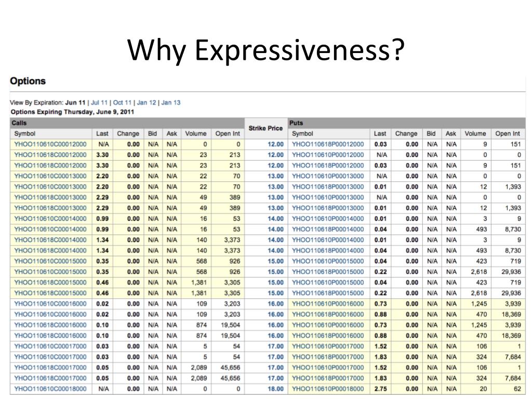Open put symbol YHOO110610P00018000
Viewport: 532px width, 399px height.
328,389
